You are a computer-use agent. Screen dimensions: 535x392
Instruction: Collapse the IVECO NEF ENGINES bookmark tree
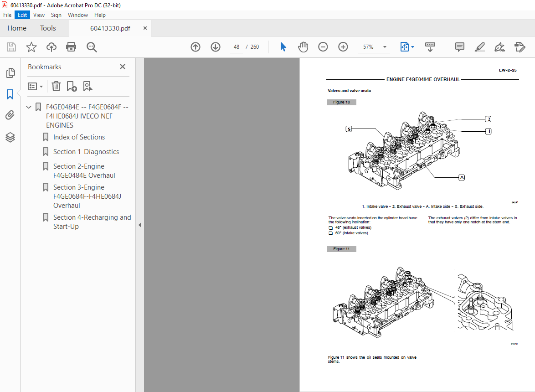click(29, 107)
